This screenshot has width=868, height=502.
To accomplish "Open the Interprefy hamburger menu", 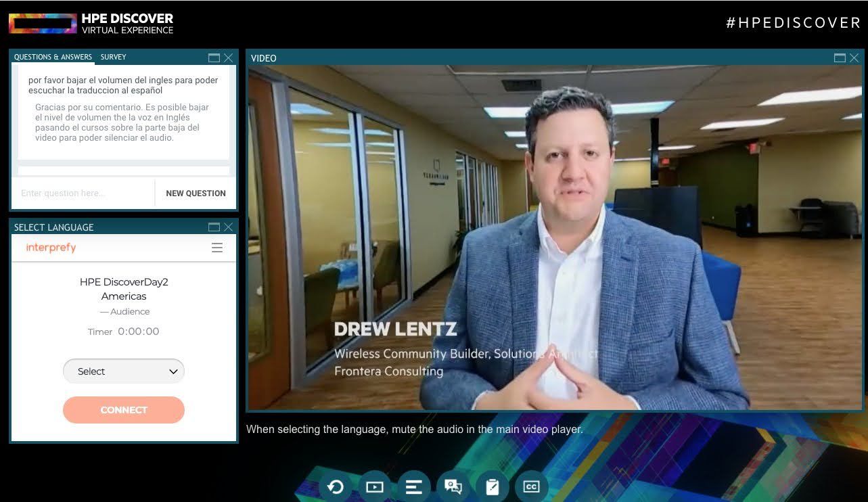I will [x=217, y=248].
